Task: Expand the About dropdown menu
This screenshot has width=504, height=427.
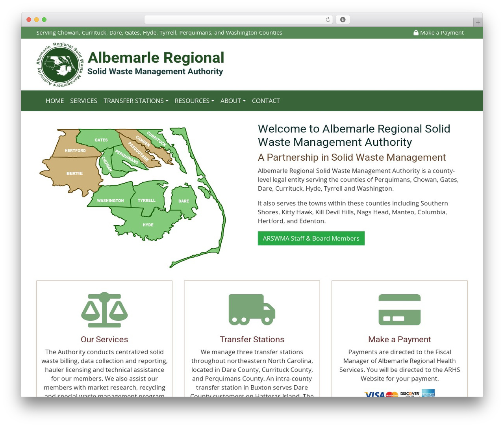Action: [233, 101]
